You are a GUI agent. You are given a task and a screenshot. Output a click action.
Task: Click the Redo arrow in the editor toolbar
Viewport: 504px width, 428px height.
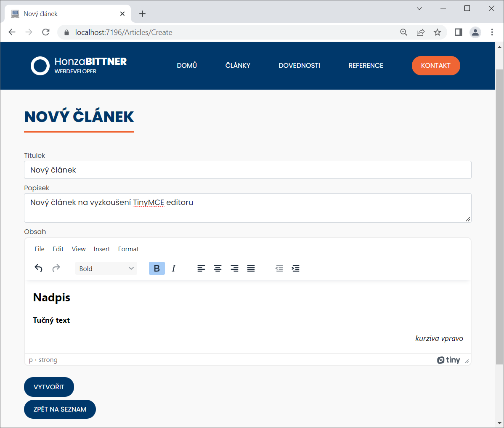[x=56, y=268]
